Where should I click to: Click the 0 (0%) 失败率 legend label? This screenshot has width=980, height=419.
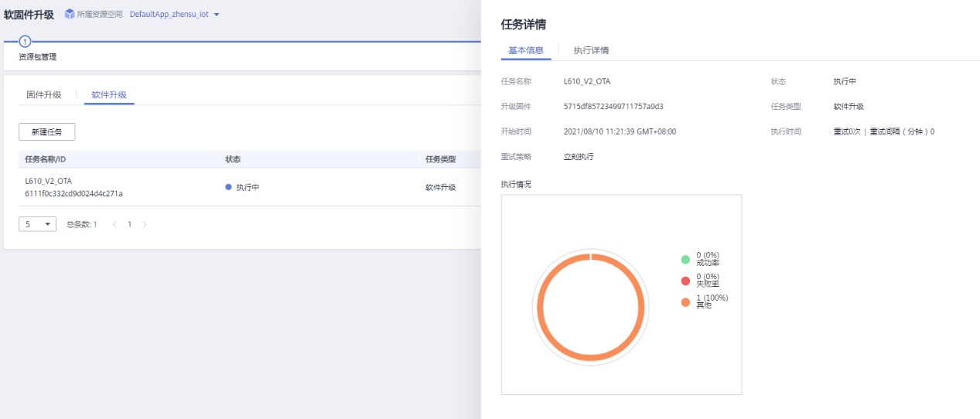pyautogui.click(x=708, y=281)
